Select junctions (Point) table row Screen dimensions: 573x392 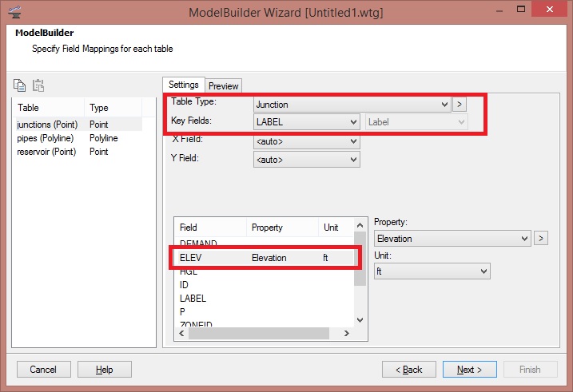pos(78,125)
